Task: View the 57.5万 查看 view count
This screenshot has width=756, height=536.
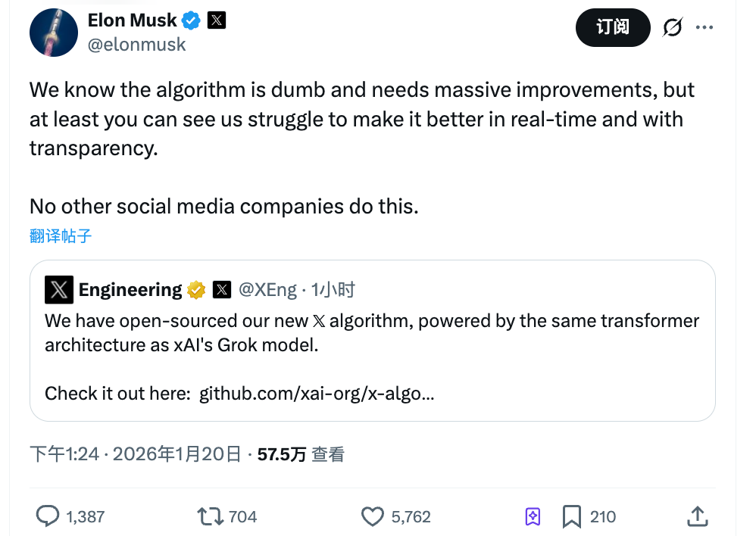Action: pyautogui.click(x=301, y=454)
